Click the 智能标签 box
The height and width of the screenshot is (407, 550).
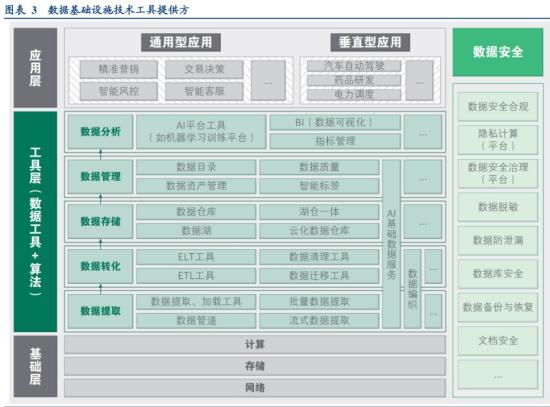[319, 186]
